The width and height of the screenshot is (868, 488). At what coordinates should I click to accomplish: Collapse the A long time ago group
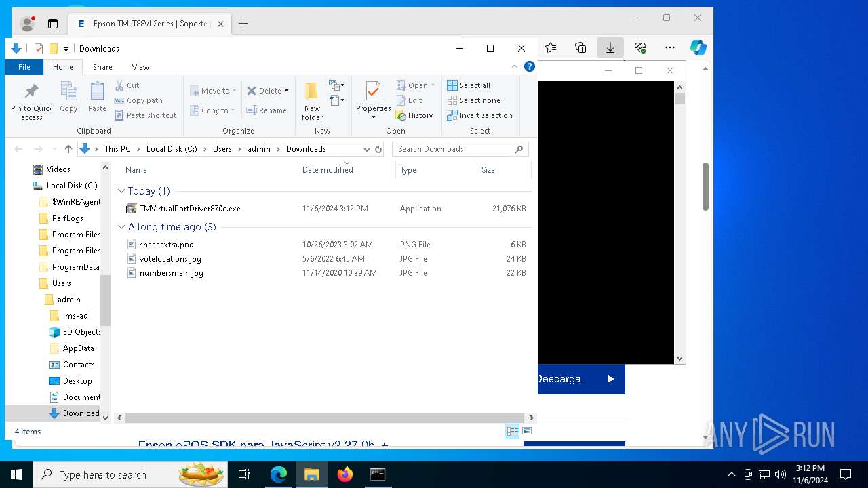pos(121,227)
